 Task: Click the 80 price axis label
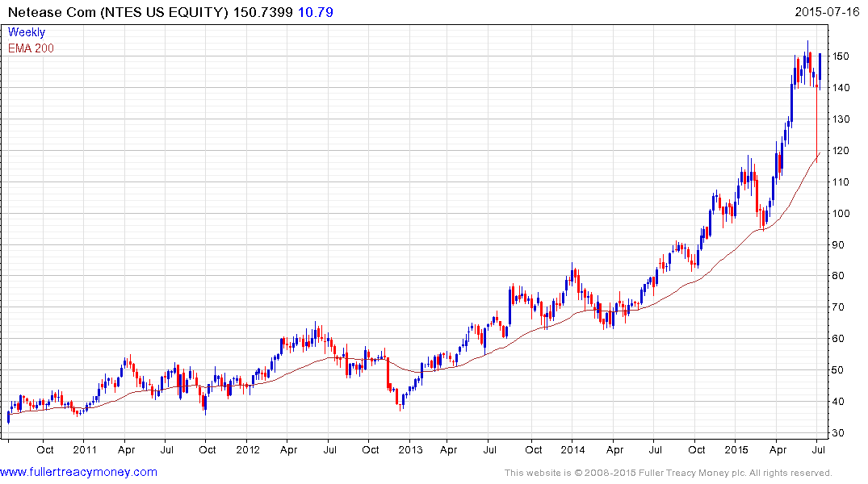pyautogui.click(x=838, y=276)
